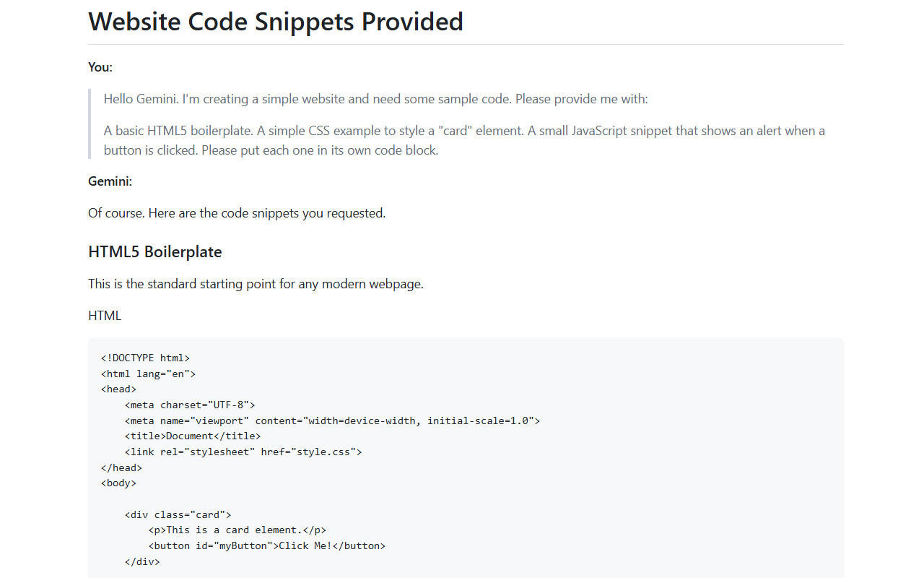Click the 'Gemini:' speaker label
The width and height of the screenshot is (924, 578).
click(110, 181)
